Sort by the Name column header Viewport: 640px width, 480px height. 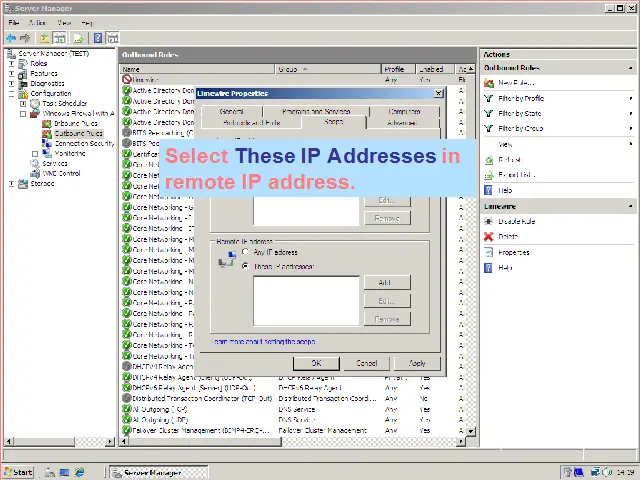click(198, 69)
